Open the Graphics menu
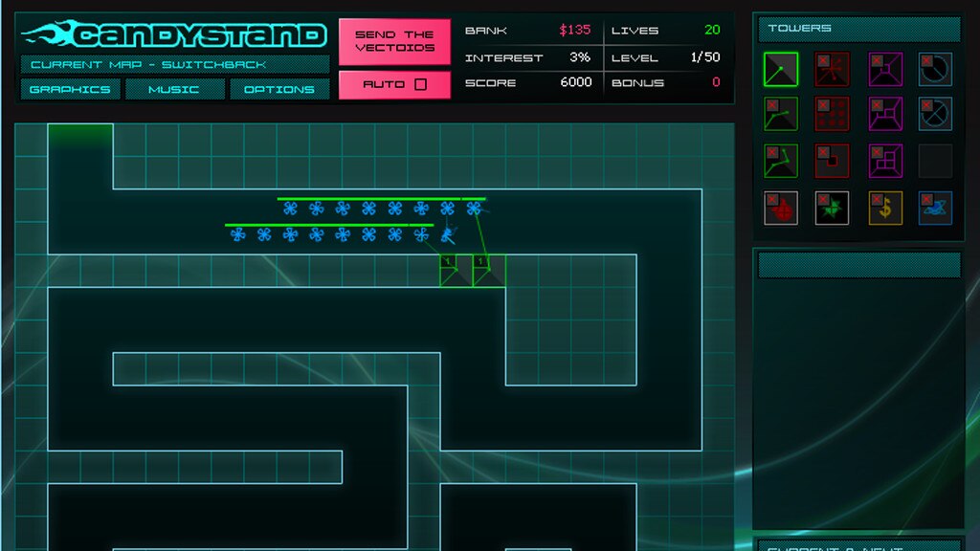The width and height of the screenshot is (980, 551). pyautogui.click(x=70, y=89)
